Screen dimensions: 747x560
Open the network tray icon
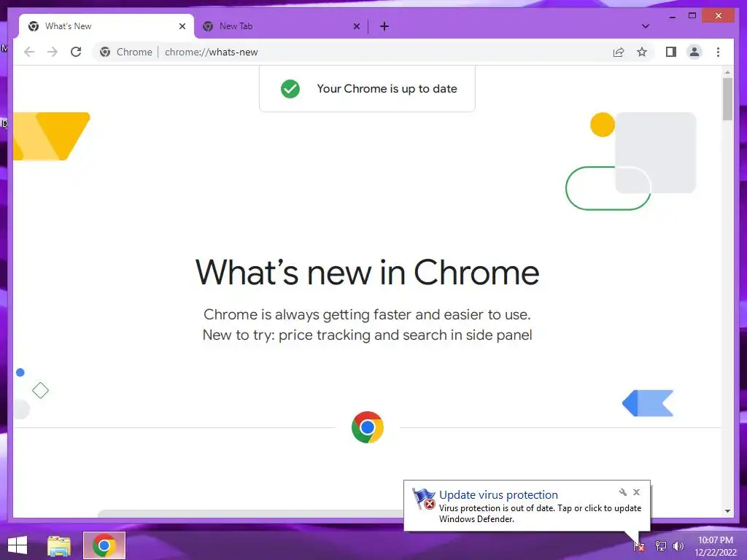660,546
